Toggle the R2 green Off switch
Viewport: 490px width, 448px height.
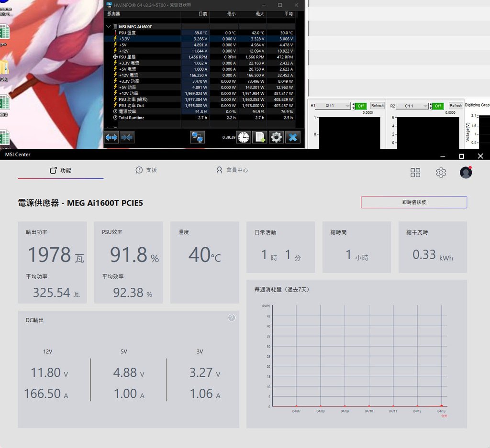click(438, 106)
